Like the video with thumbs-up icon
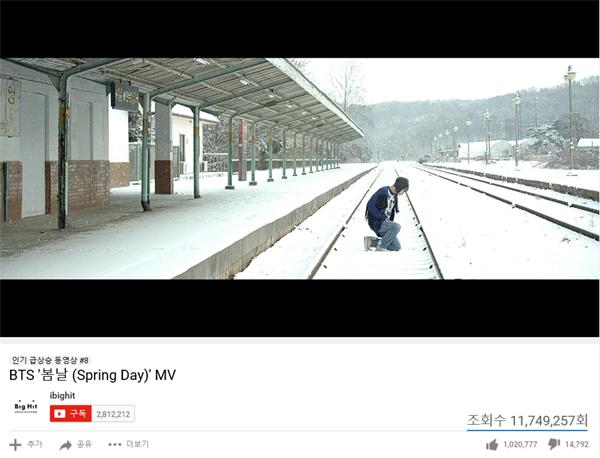 coord(492,444)
